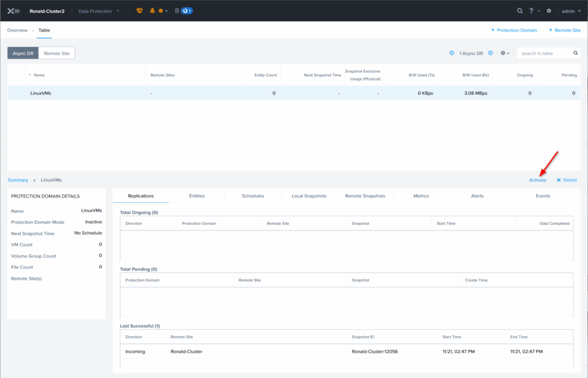
Task: Switch to Remote Site toggle button
Action: pos(56,53)
